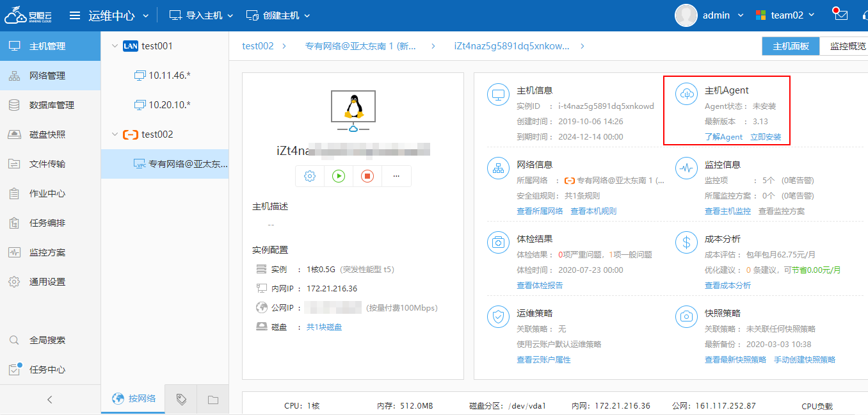Image resolution: width=868 pixels, height=415 pixels.
Task: Select 专有网络@亚太东... tree node
Action: tap(165, 164)
